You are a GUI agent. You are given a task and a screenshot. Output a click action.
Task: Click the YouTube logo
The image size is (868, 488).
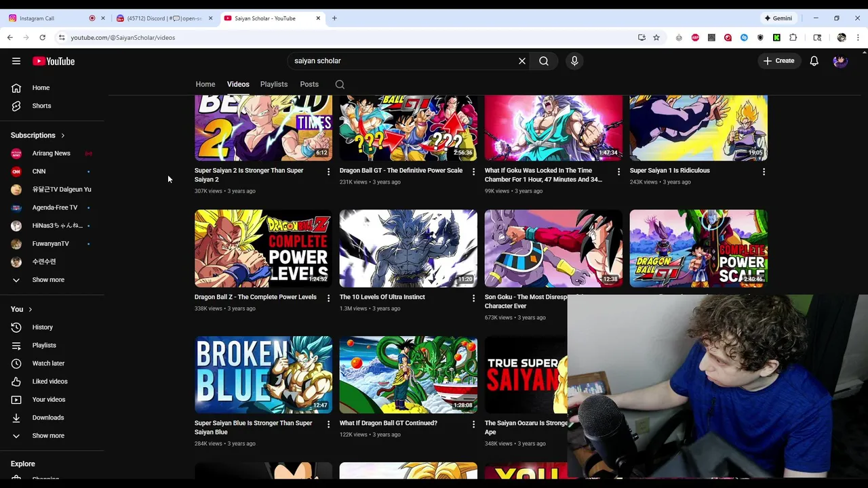pos(54,61)
